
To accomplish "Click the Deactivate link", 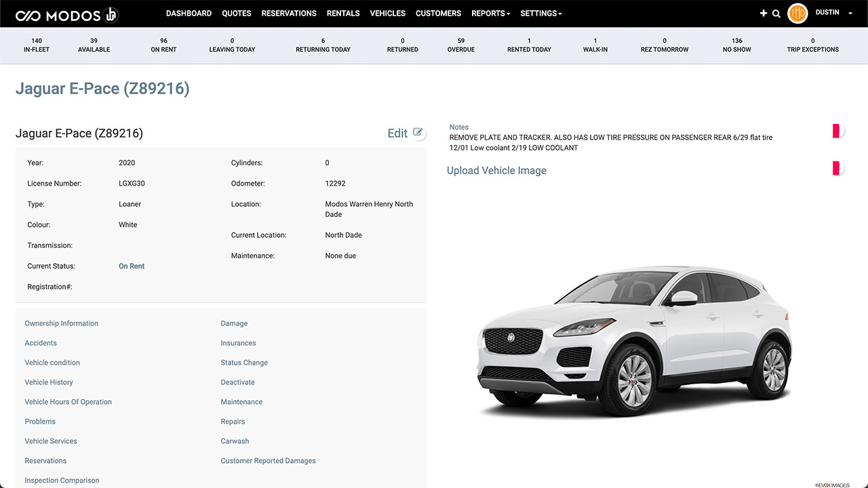I will click(x=237, y=382).
